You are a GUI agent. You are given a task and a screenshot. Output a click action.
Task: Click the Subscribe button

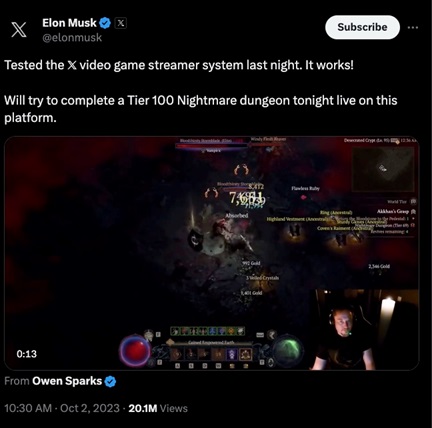(362, 27)
